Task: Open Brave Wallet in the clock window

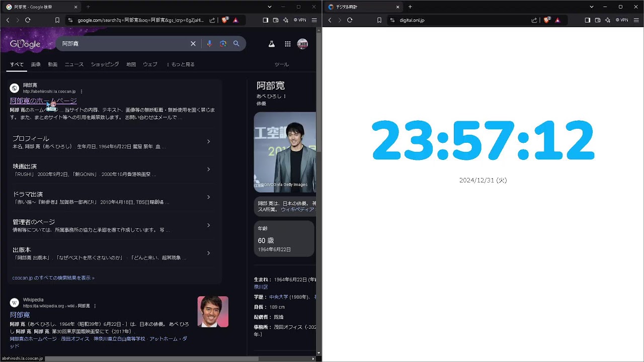Action: 598,20
